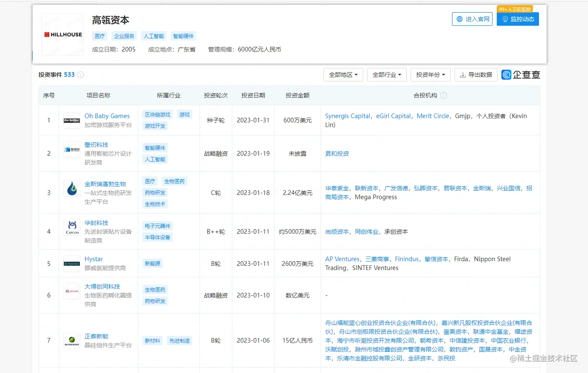Select the 先进制造 industry tag
Screen dimensions: 588x373
tap(180, 341)
